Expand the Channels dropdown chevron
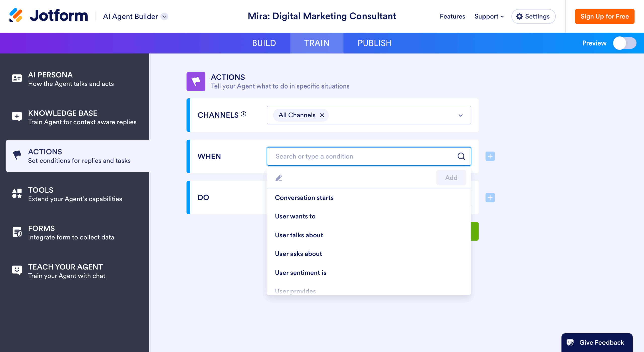This screenshot has width=644, height=352. (x=460, y=115)
